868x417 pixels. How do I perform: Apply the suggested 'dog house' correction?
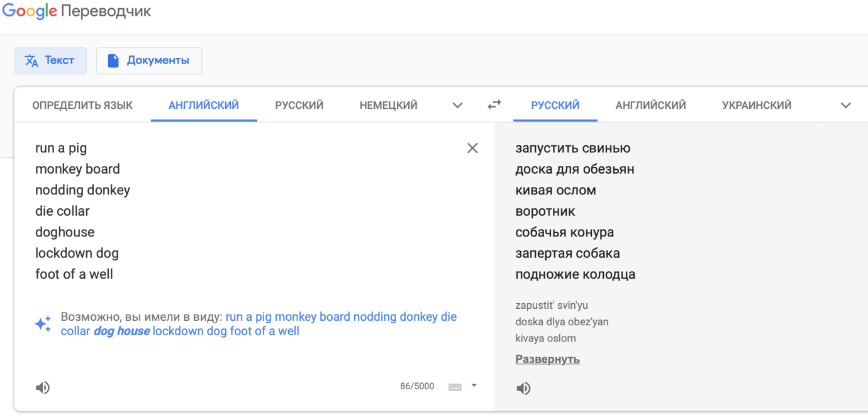[122, 331]
